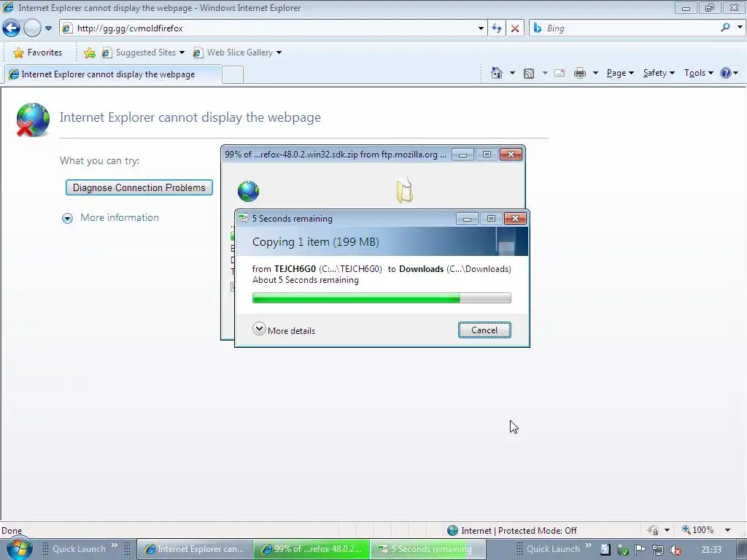Open a new blank tab
The image size is (747, 560).
pos(233,75)
